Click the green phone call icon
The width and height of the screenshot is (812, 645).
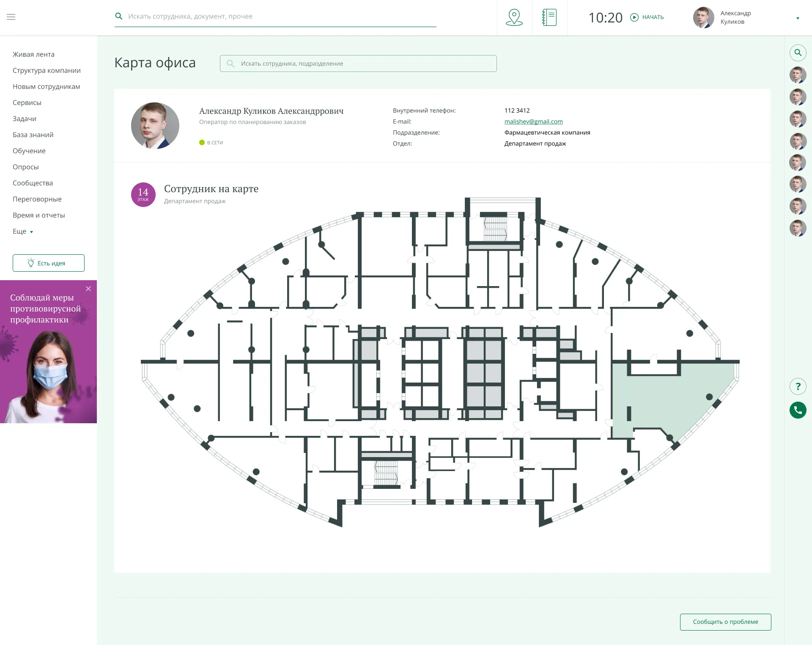(798, 410)
